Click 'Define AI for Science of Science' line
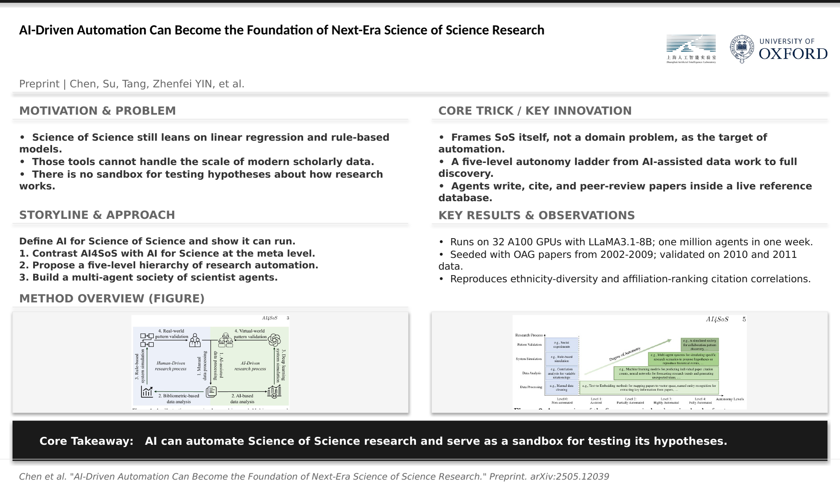This screenshot has width=840, height=504. click(x=157, y=241)
